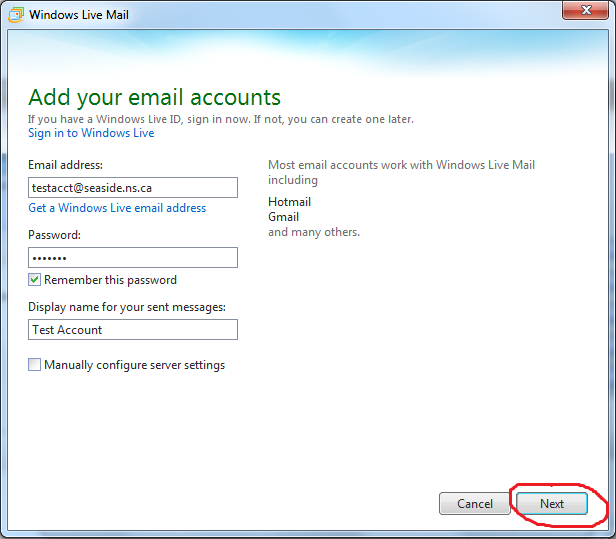Click 'Most email accounts work with Windows Live Mail' text
The height and width of the screenshot is (539, 616).
[401, 172]
